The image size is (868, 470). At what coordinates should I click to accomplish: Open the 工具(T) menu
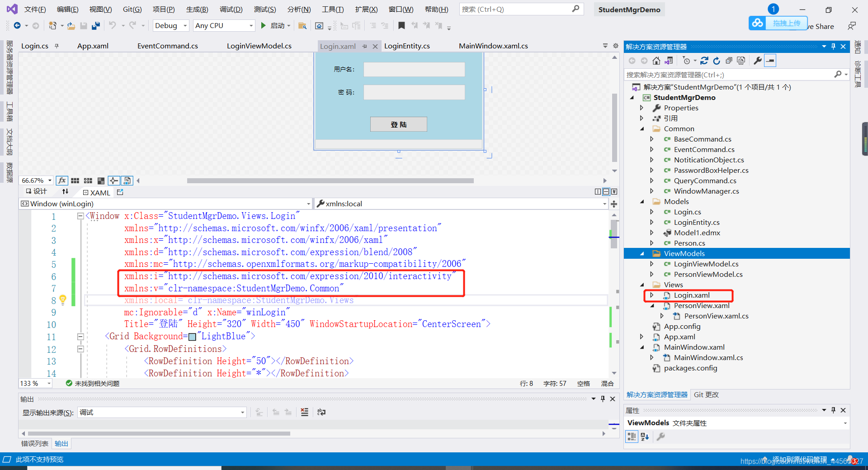(x=333, y=9)
